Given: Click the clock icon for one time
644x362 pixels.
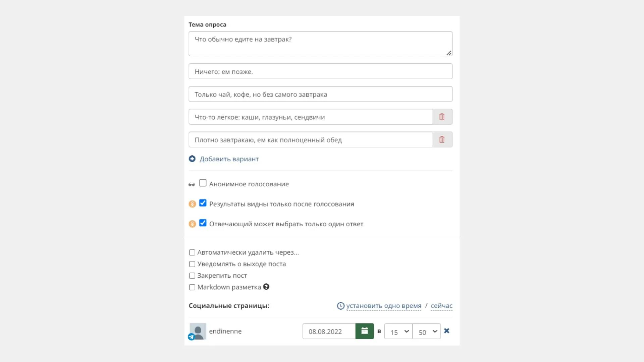Looking at the screenshot, I should click(341, 306).
